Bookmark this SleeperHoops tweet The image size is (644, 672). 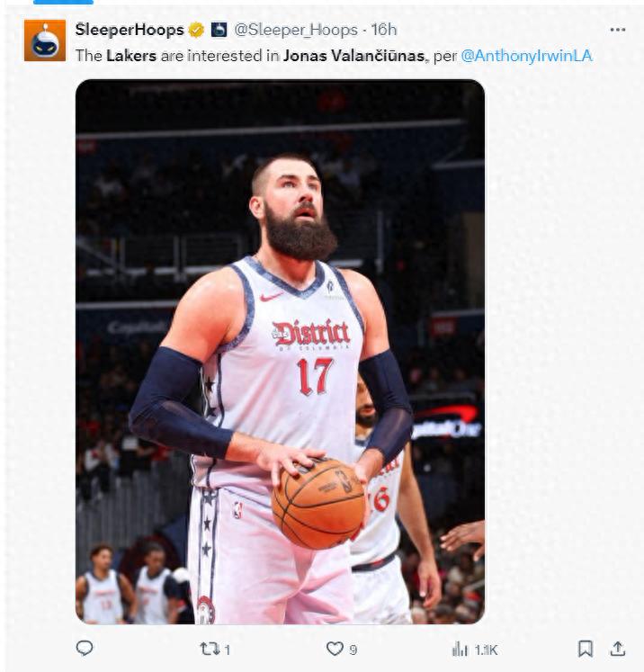point(586,649)
